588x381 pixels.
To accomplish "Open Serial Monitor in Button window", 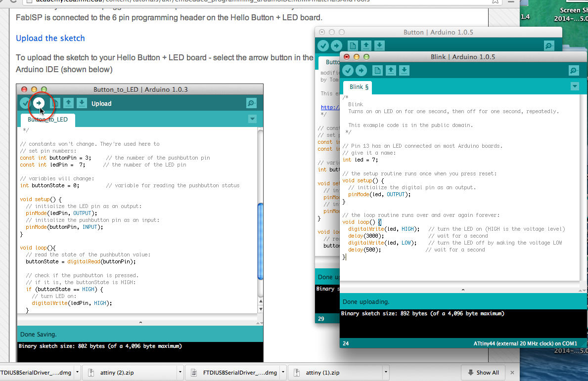I will coord(549,45).
